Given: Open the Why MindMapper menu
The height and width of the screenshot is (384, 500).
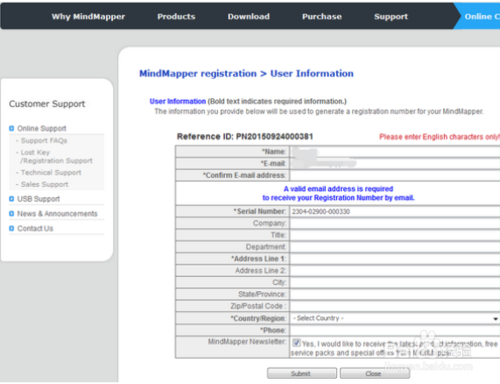Looking at the screenshot, I should pos(88,17).
